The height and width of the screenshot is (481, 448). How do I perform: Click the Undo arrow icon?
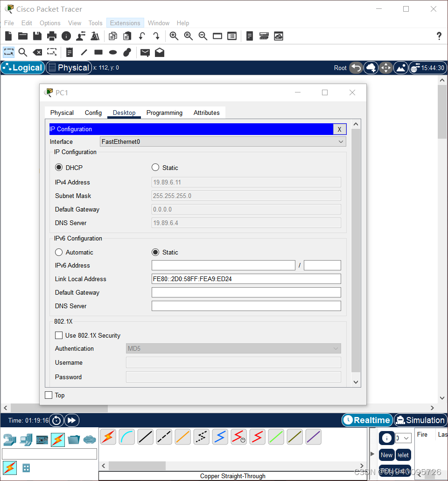142,36
